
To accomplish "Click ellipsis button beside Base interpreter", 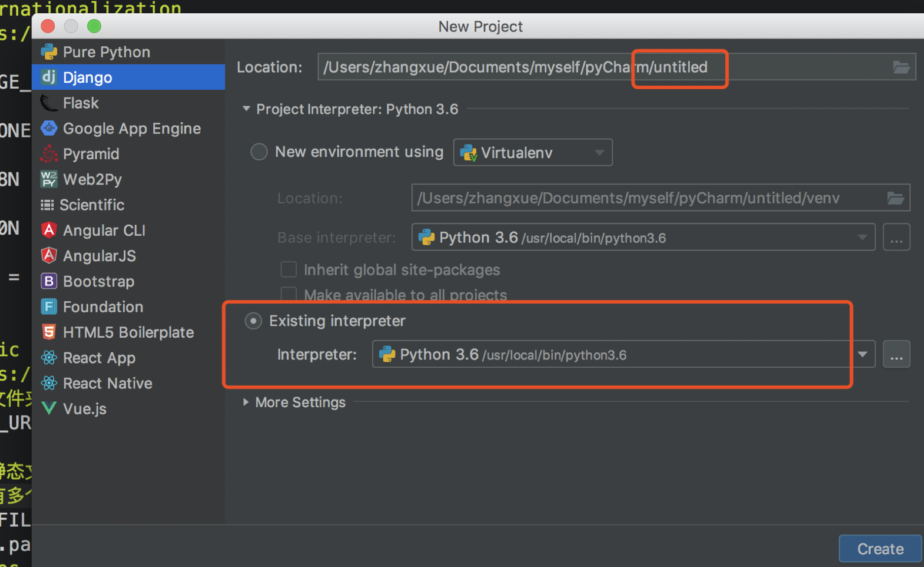I will 896,237.
